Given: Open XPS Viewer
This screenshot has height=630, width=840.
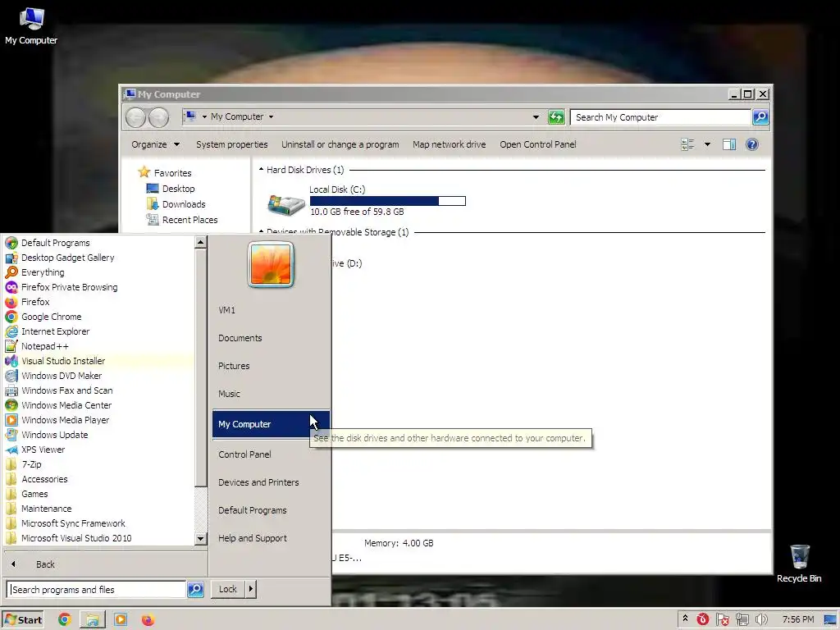Looking at the screenshot, I should click(x=34, y=450).
